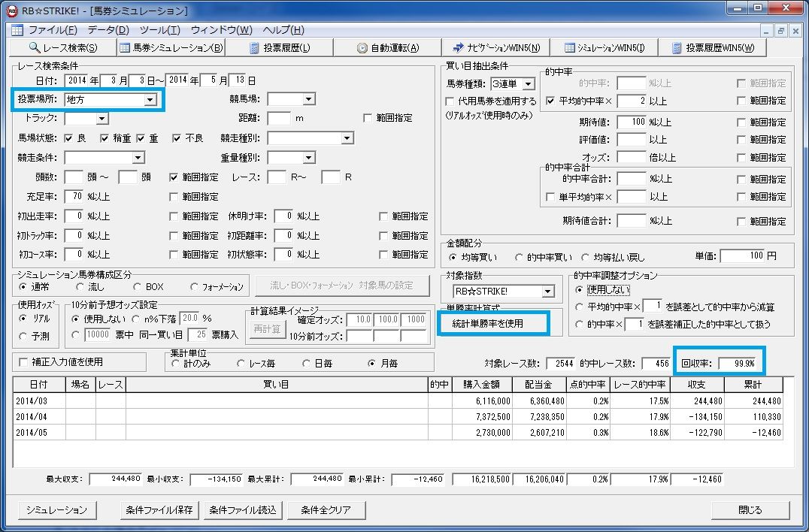Switch to the 投票履歴WIN5(W) tab
The width and height of the screenshot is (809, 532).
coord(713,48)
